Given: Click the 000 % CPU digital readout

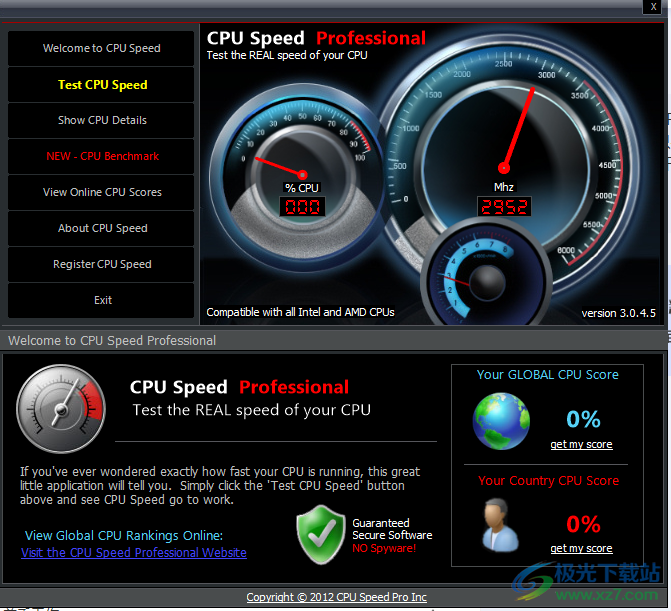Looking at the screenshot, I should (303, 207).
